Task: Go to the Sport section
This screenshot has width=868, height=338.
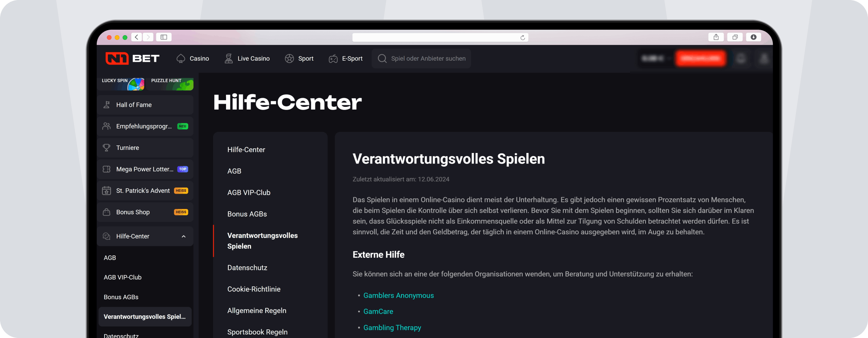Action: 299,58
